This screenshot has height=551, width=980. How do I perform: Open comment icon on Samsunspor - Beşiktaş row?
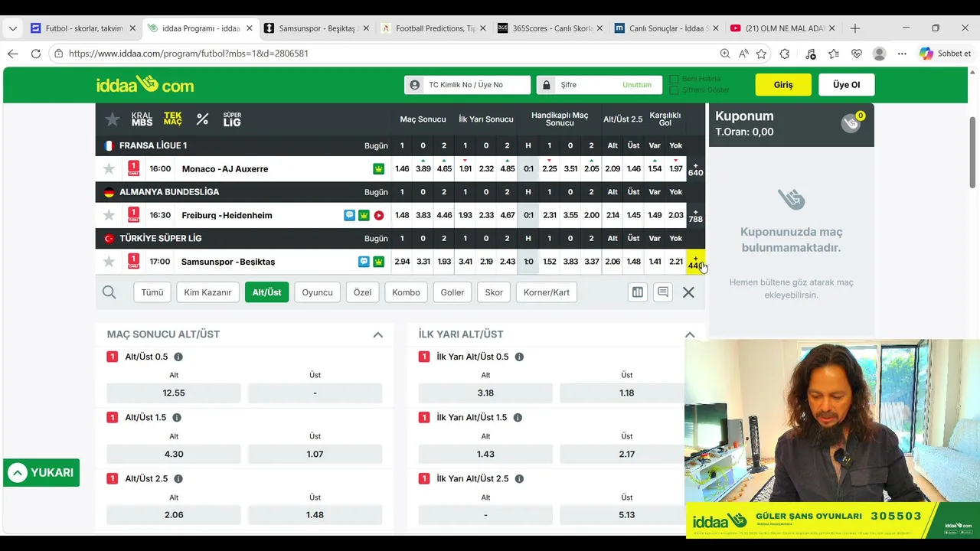point(364,262)
